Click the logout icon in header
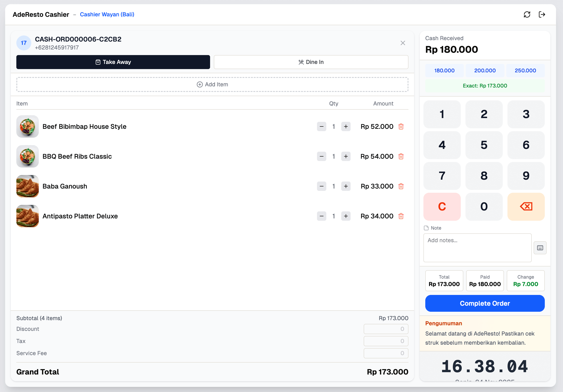Image resolution: width=563 pixels, height=392 pixels. tap(542, 14)
